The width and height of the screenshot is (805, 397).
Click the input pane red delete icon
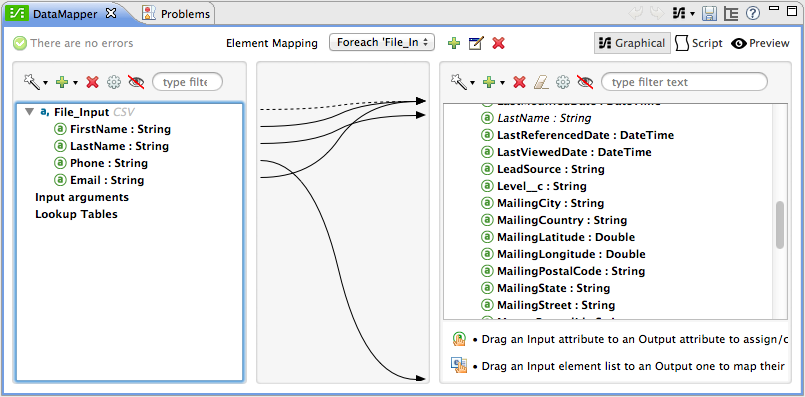[92, 82]
